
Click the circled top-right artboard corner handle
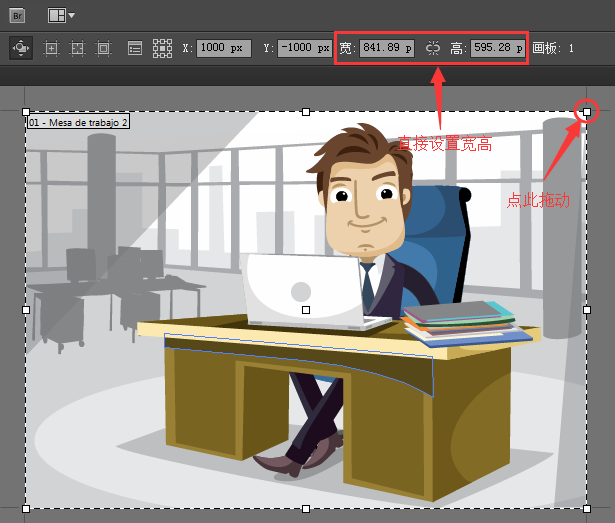pos(587,112)
